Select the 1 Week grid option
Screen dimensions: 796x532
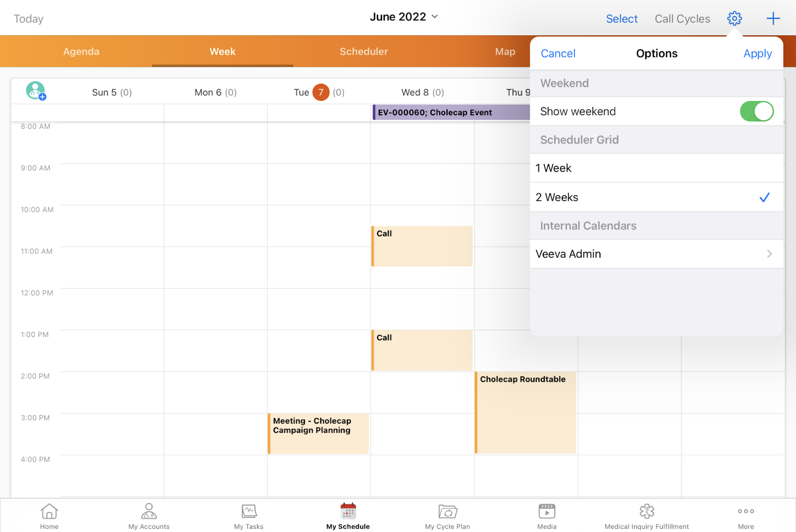(656, 168)
